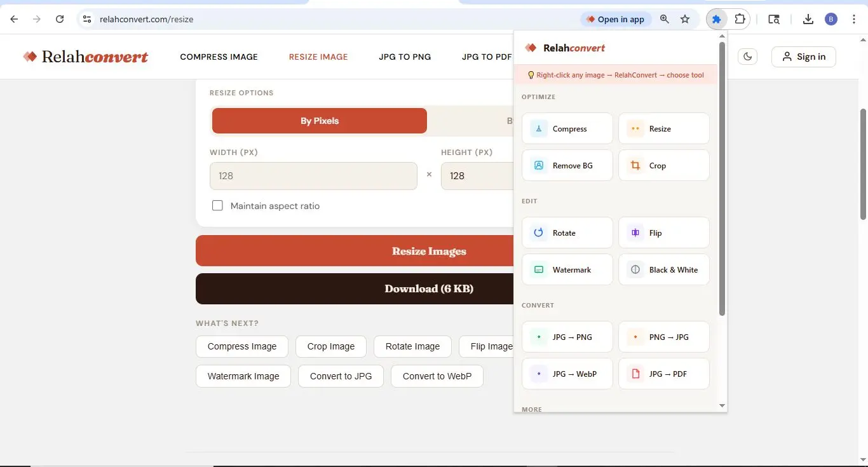
Task: Open the browser downloads list
Action: tap(808, 19)
